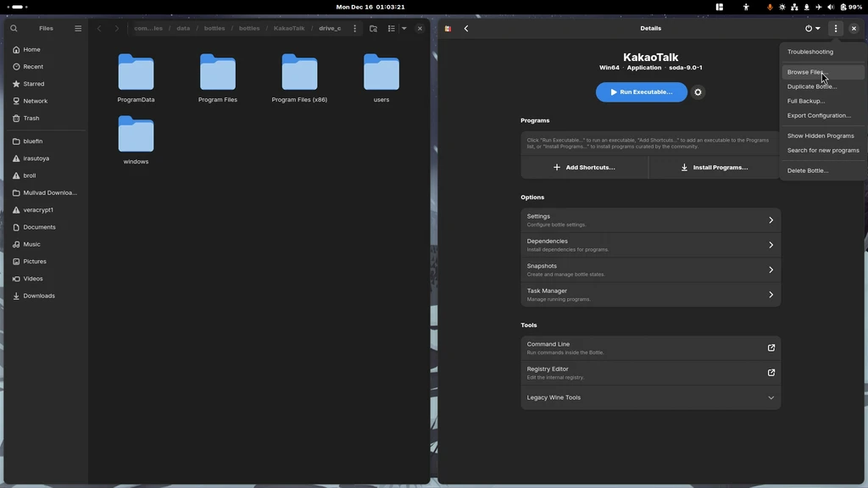Open Music in Files sidebar
Screen dimensions: 868x488
pos(47,244)
